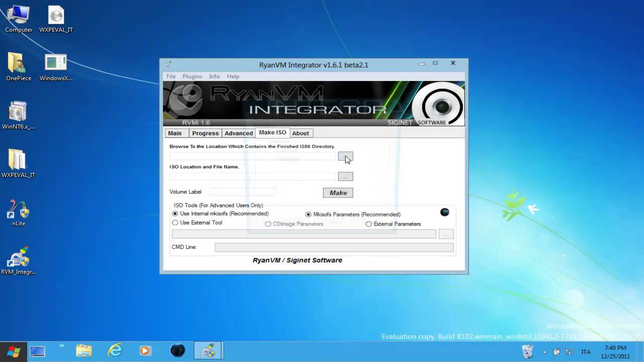Screen dimensions: 644x362
Task: Open Windows Media Player from taskbar
Action: (x=145, y=351)
